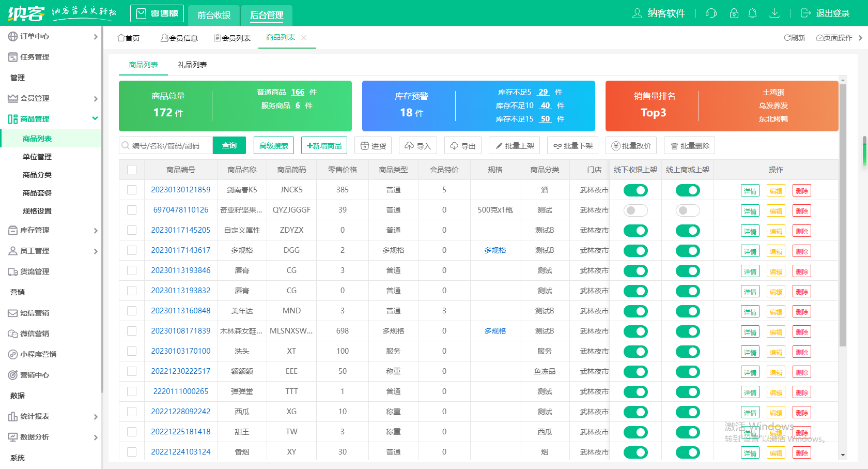Click the search input for 编号/名称/简码/副码
Image resolution: width=868 pixels, height=469 pixels.
pos(165,145)
